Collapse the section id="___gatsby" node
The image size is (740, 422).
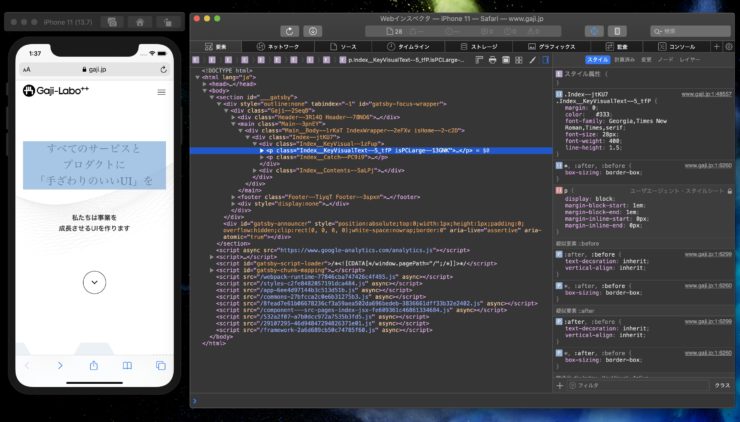coord(212,97)
